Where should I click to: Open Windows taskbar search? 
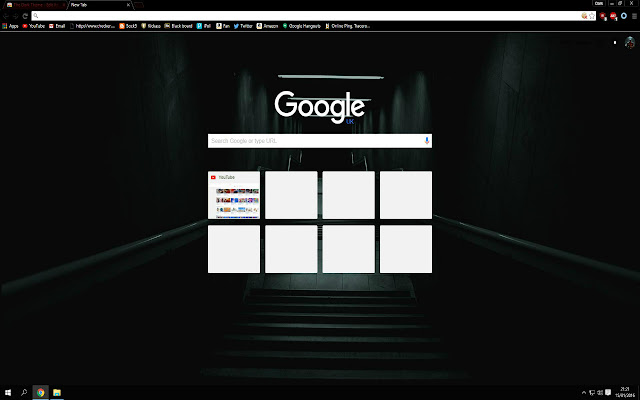click(x=24, y=392)
